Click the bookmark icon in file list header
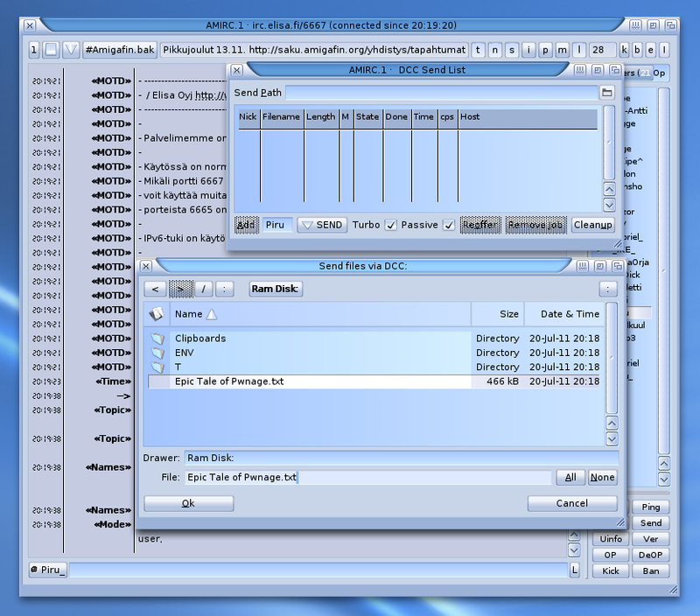The height and width of the screenshot is (616, 700). click(157, 314)
